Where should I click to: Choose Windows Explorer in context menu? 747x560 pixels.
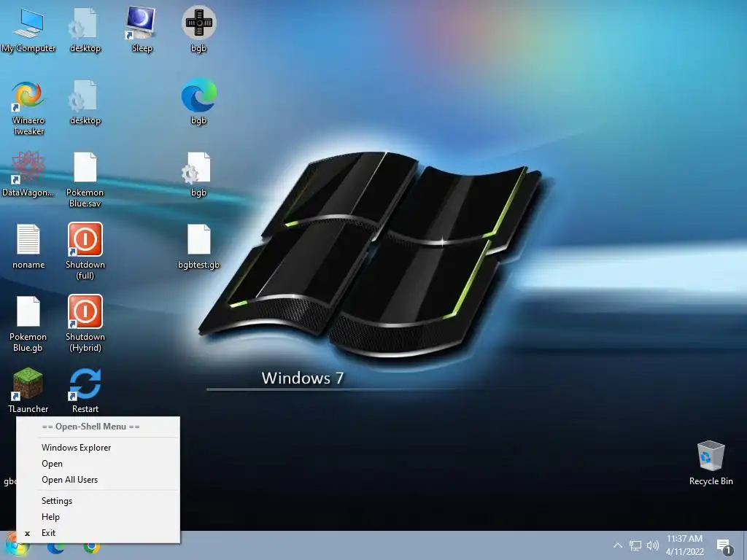[x=98, y=448]
